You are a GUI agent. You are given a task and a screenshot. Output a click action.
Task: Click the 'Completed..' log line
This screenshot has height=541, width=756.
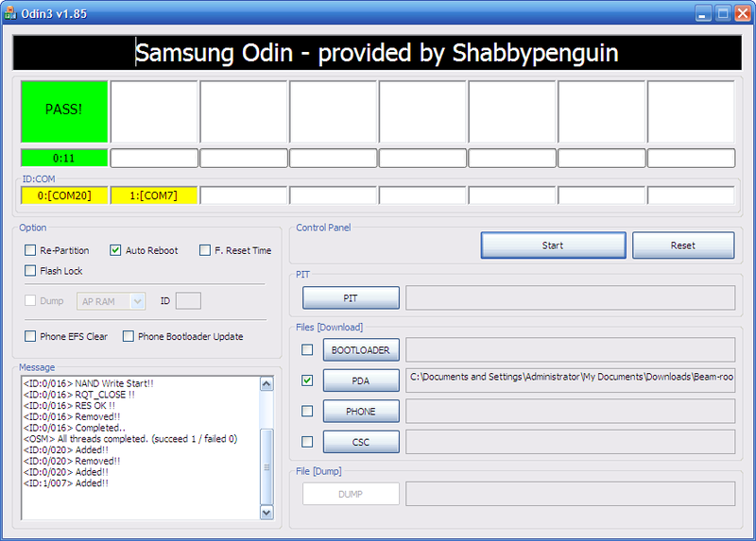pos(75,428)
